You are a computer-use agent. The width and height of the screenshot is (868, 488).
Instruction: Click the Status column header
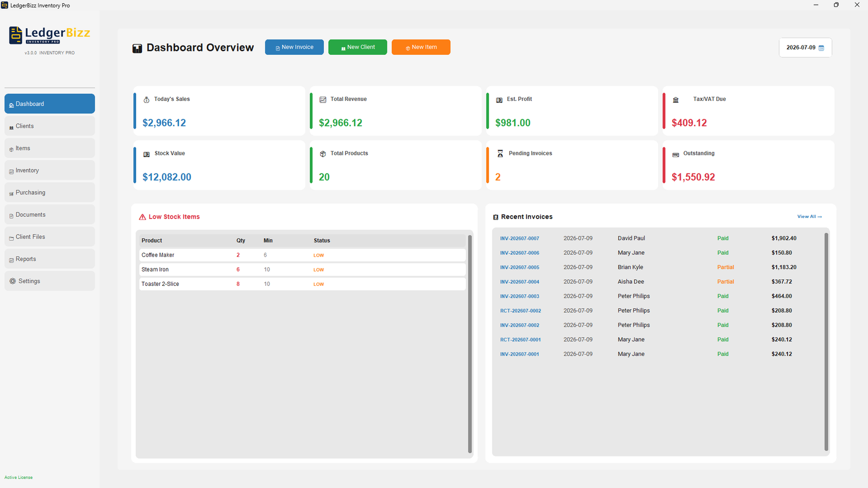tap(322, 241)
